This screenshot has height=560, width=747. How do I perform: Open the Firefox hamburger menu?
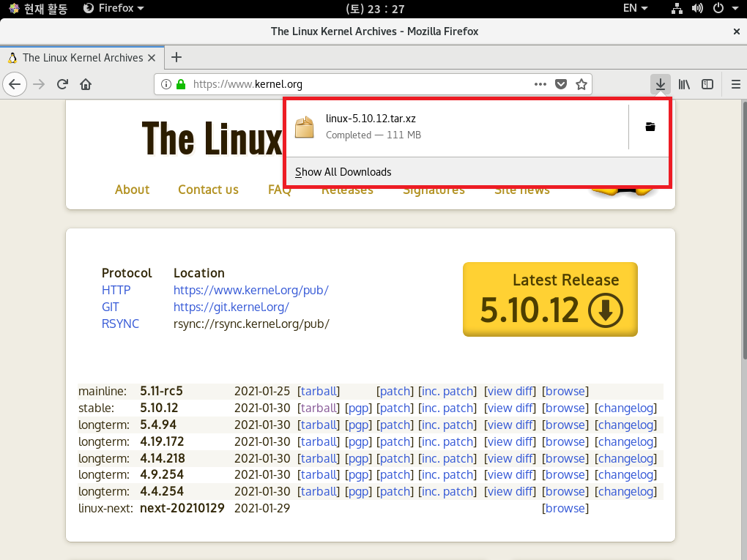735,85
